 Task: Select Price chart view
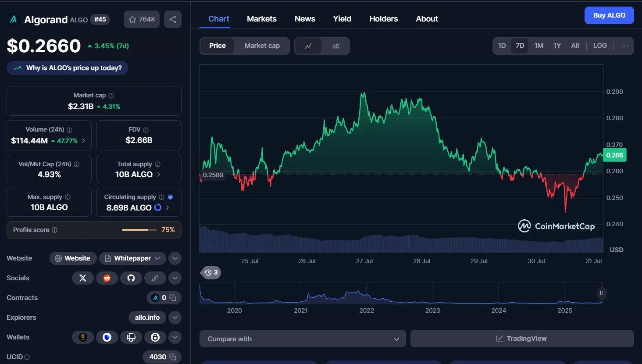click(x=218, y=46)
